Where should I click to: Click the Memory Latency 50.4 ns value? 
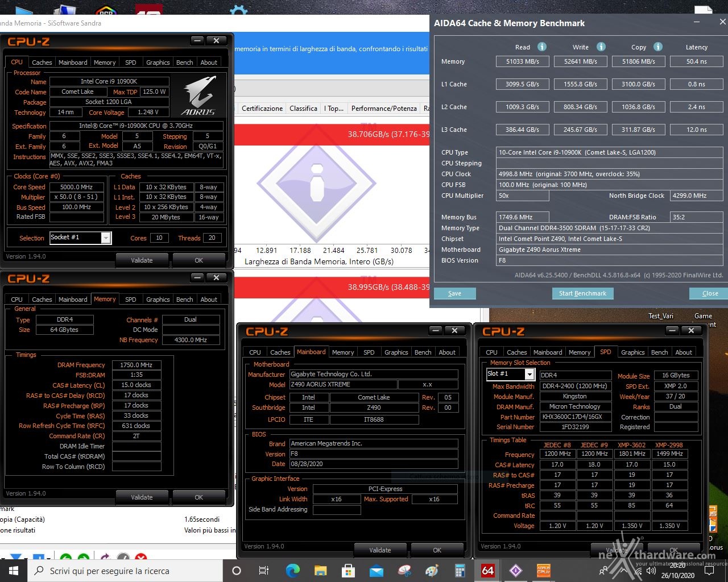tap(696, 61)
